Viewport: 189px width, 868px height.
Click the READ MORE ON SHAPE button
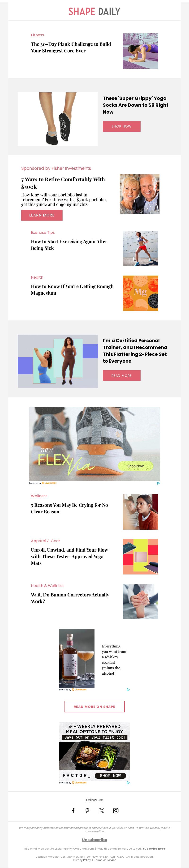95,706
